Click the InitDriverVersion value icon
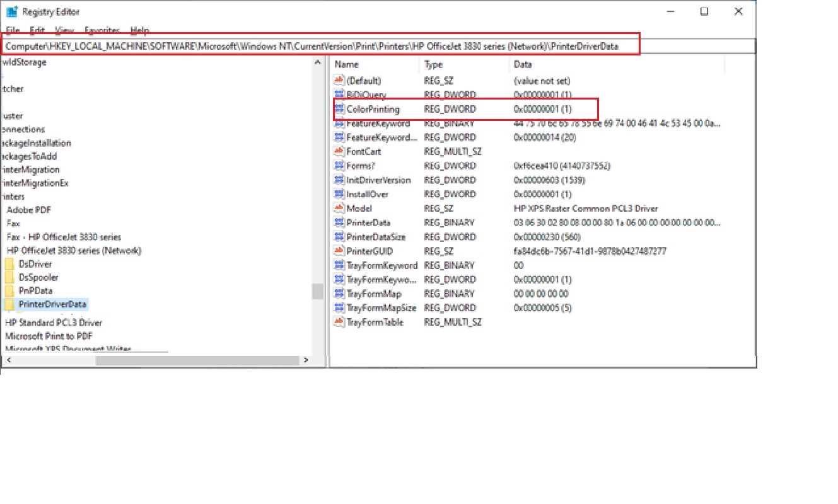The image size is (838, 504). [339, 180]
